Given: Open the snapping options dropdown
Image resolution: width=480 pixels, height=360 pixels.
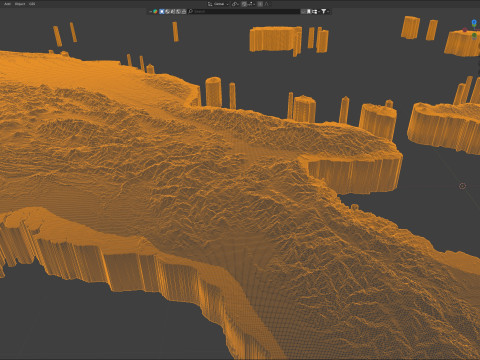Looking at the screenshot, I should click(251, 4).
